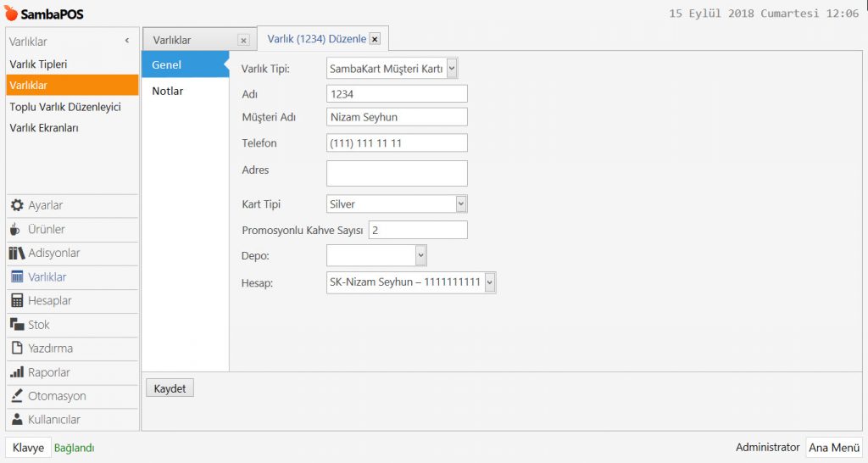Image resolution: width=868 pixels, height=463 pixels.
Task: Expand the Depo combo box
Action: click(420, 255)
